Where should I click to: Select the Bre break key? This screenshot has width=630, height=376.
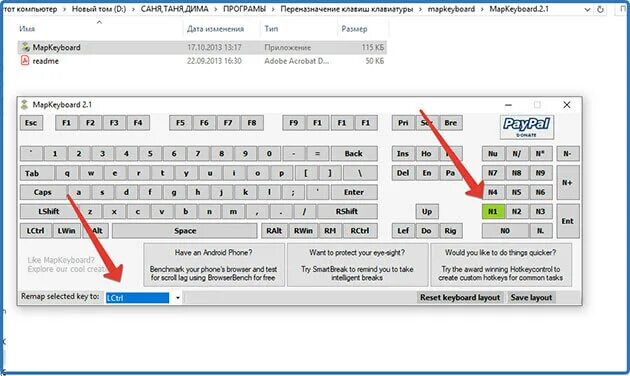click(450, 123)
